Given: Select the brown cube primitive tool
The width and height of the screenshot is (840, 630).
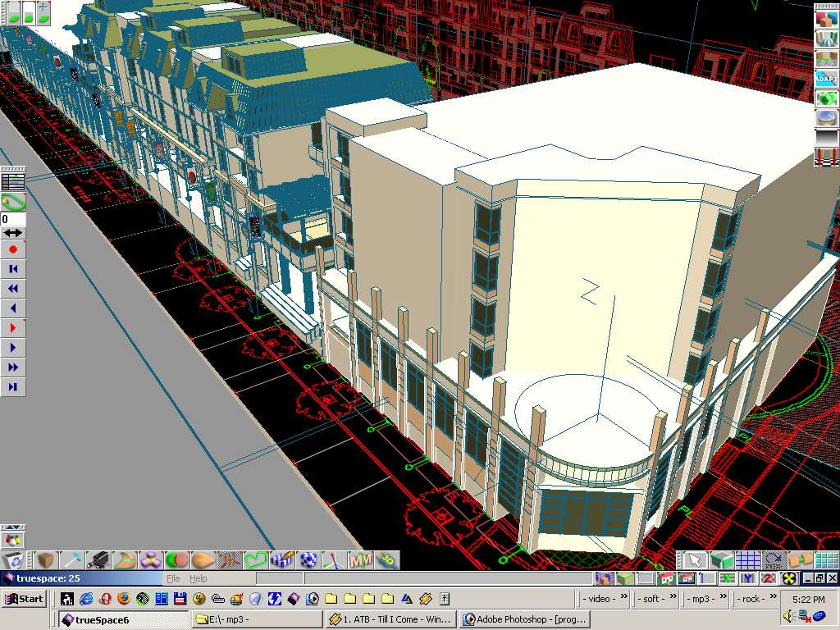Looking at the screenshot, I should click(46, 560).
